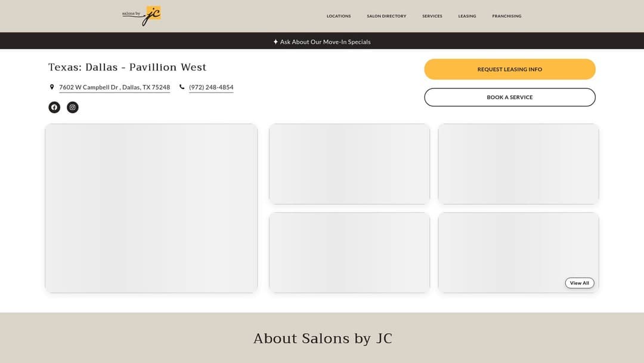Viewport: 644px width, 363px height.
Task: Open the Facebook page for this salon
Action: point(54,107)
